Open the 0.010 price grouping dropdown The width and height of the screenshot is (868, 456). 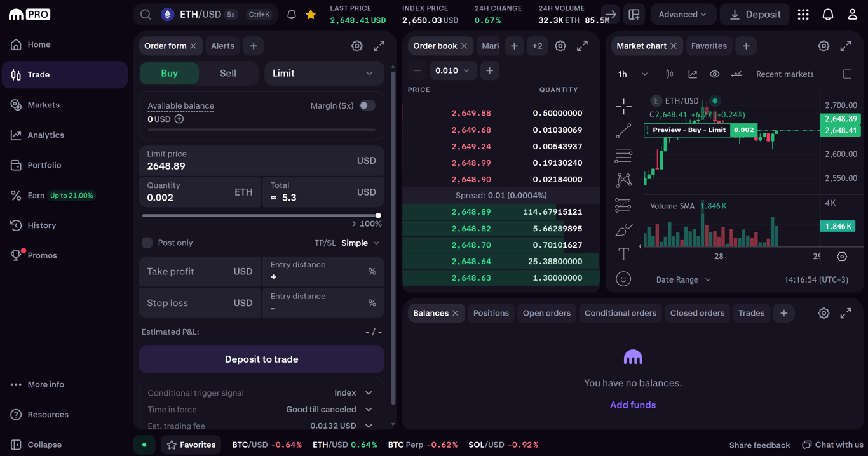coord(452,70)
